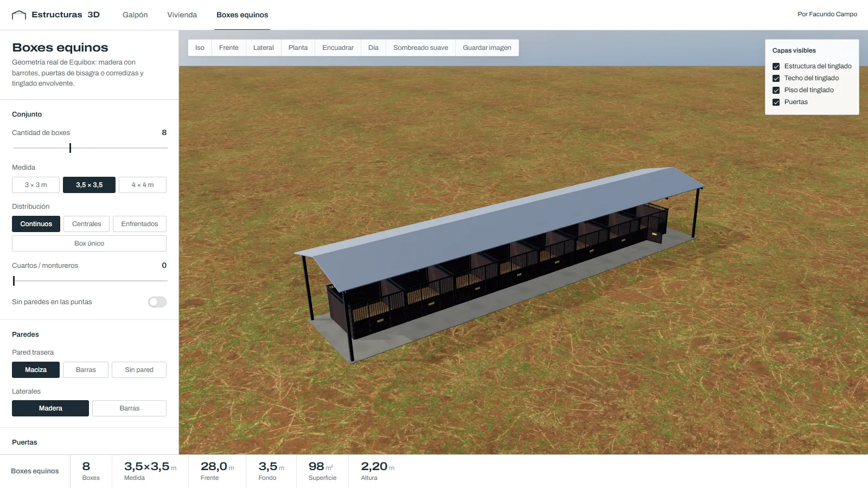Set Laterales to Barras
Viewport: 868px width, 488px height.
(x=129, y=408)
